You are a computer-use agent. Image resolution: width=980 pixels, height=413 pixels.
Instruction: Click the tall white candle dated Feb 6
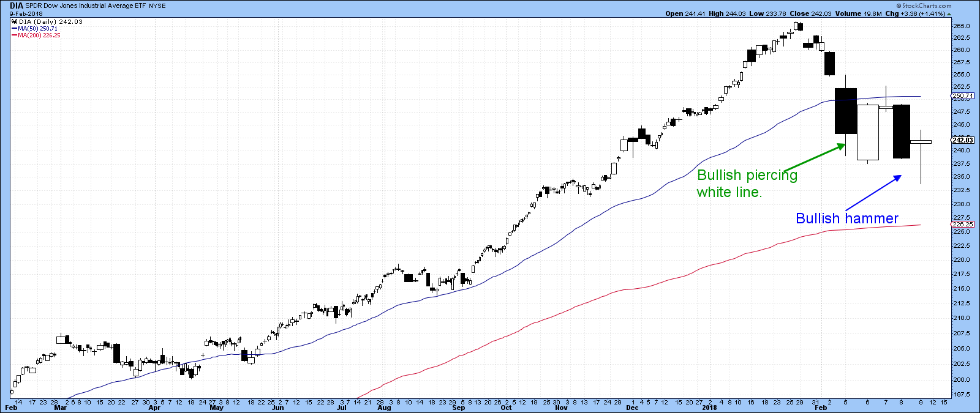(x=868, y=132)
